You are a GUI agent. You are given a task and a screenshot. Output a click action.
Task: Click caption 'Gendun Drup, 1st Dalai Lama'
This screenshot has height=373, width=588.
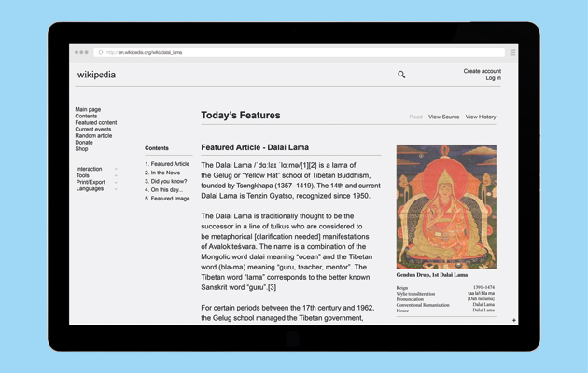tap(431, 275)
